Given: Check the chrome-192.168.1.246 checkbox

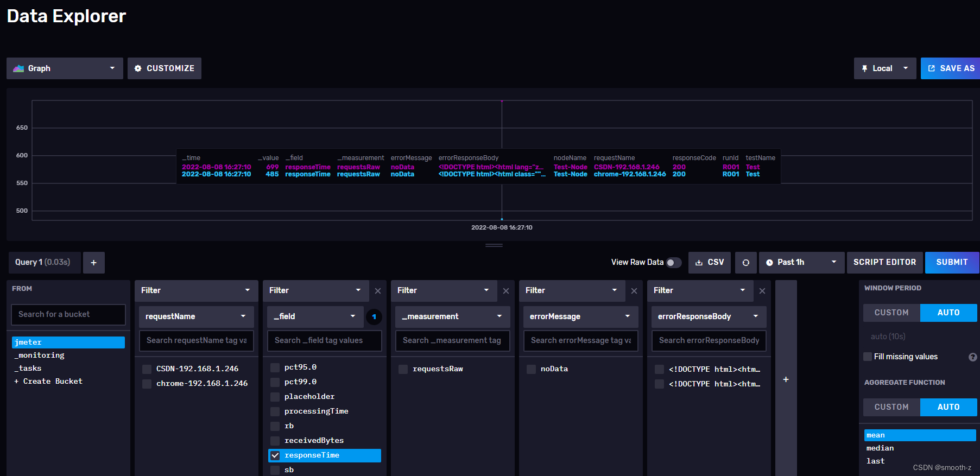Looking at the screenshot, I should click(147, 384).
